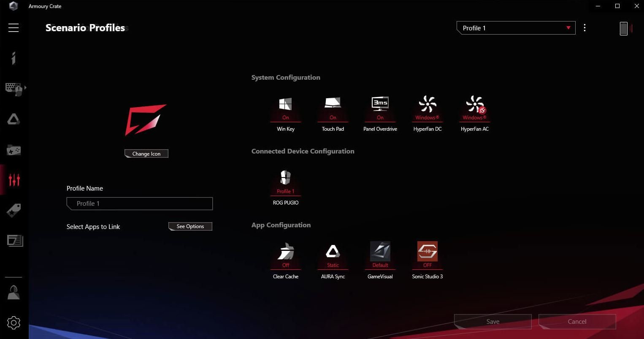Click the App Configuration heading text
Image resolution: width=644 pixels, height=339 pixels.
click(x=281, y=225)
